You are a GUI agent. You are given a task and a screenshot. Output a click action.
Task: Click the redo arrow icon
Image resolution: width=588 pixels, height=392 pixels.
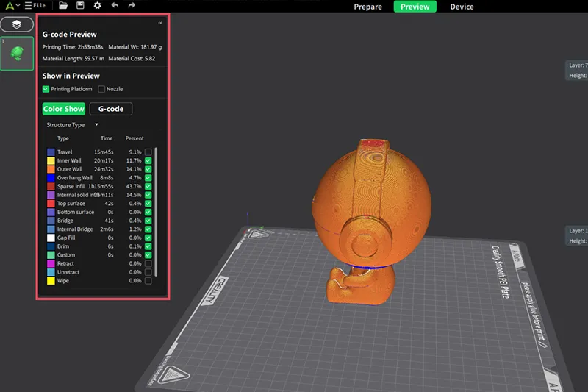[132, 6]
